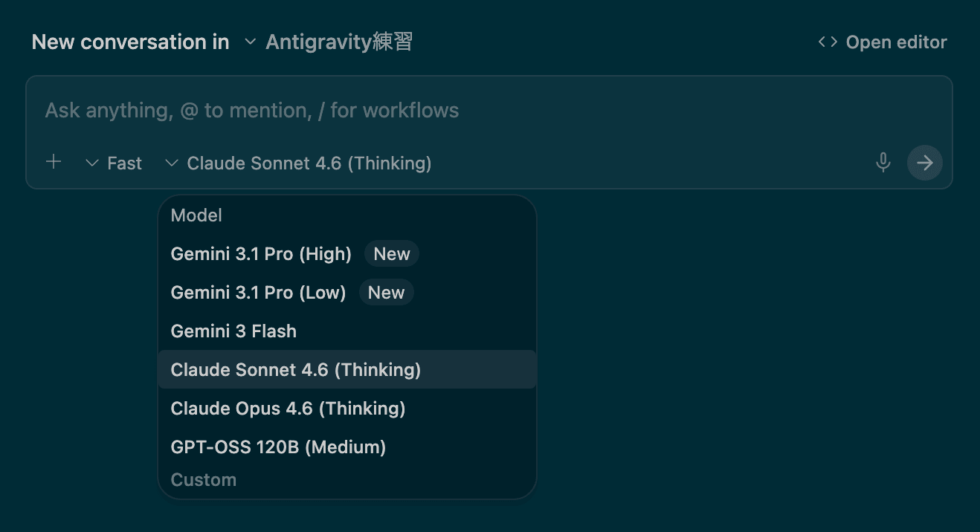Screen dimensions: 980x532
Task: Collapse the model selector chevron in input bar
Action: tap(172, 163)
